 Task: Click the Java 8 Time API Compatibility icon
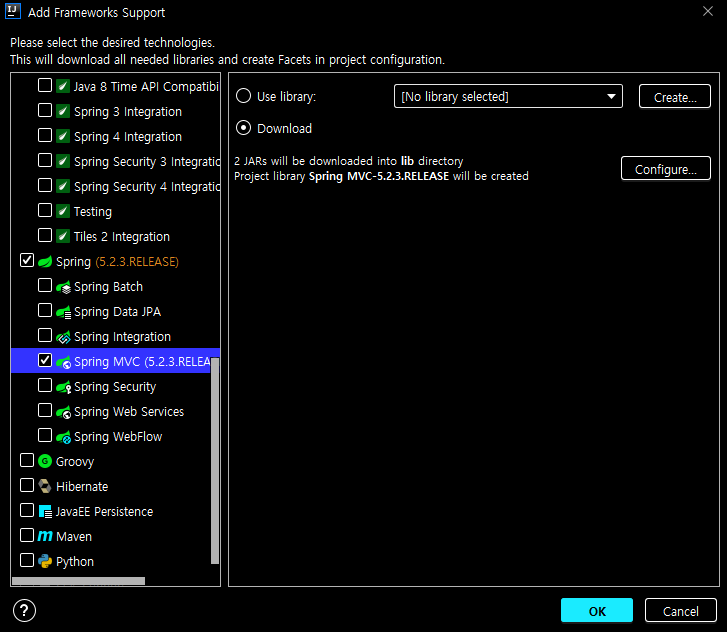(x=63, y=86)
